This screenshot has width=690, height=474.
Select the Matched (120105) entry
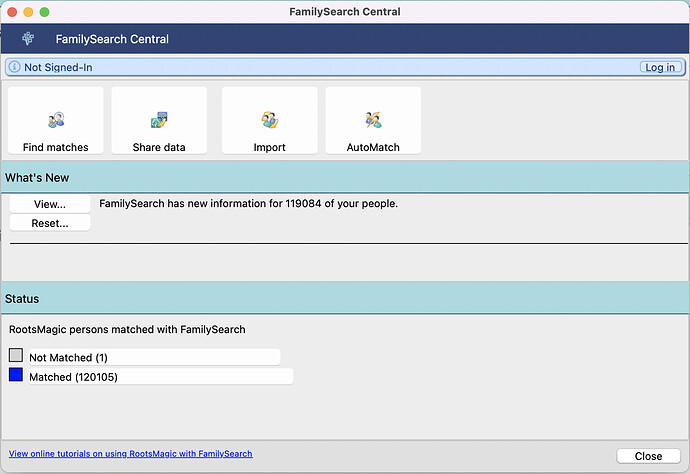[x=161, y=377]
